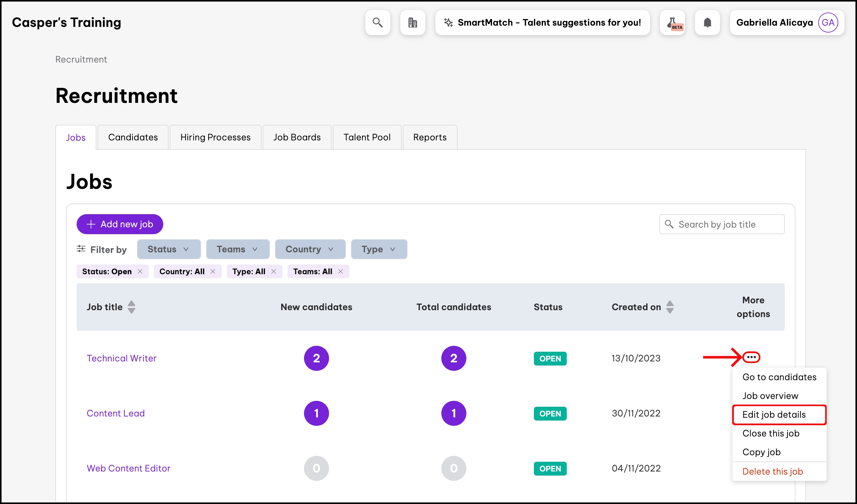Expand the Teams filter dropdown
Viewport: 857px width, 504px height.
tap(237, 249)
